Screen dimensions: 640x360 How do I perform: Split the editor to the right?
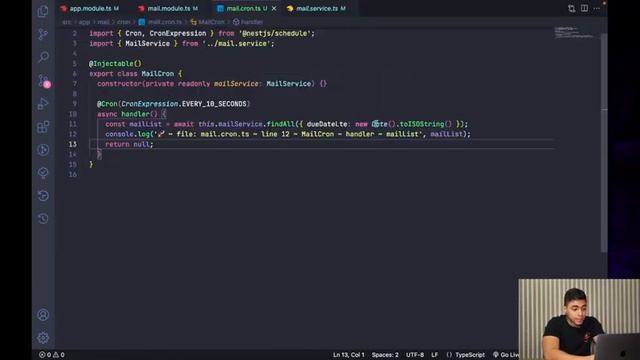584,8
